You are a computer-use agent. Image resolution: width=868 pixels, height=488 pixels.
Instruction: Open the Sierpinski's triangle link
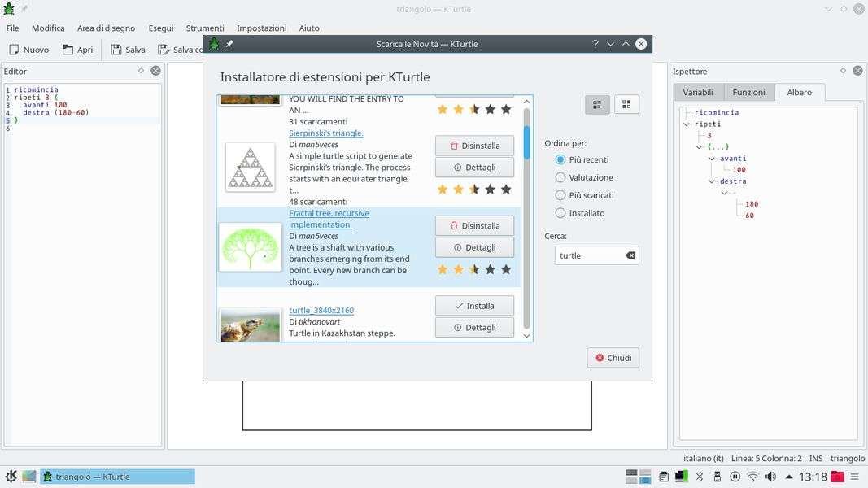[x=326, y=133]
